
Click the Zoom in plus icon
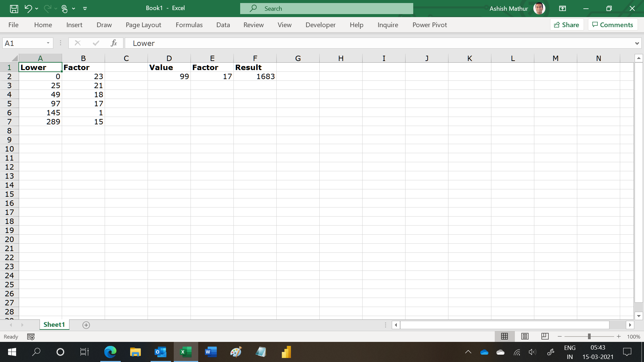click(619, 337)
